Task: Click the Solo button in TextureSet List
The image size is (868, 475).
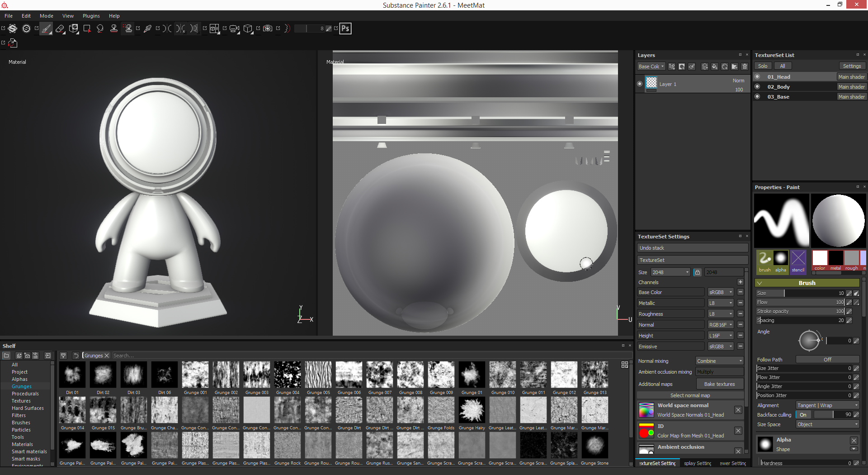Action: pyautogui.click(x=763, y=66)
